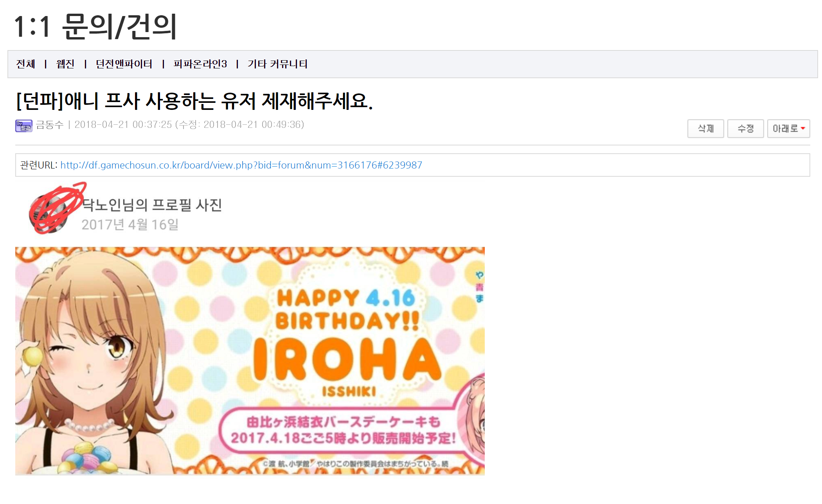Open the Iroha birthday banner image

tap(250, 361)
